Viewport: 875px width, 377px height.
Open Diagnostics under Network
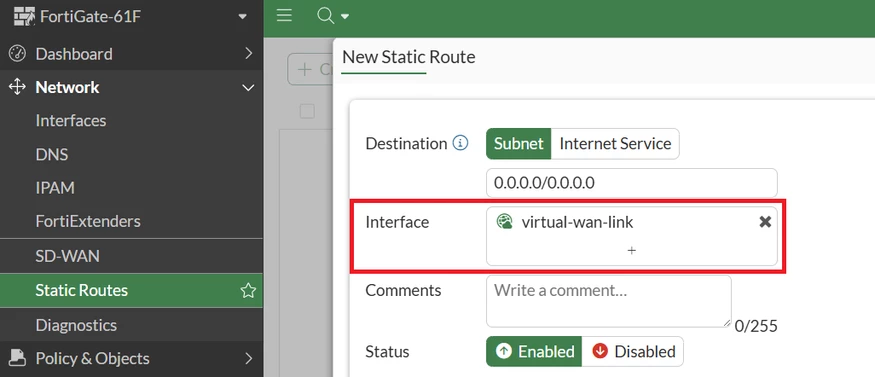click(76, 325)
